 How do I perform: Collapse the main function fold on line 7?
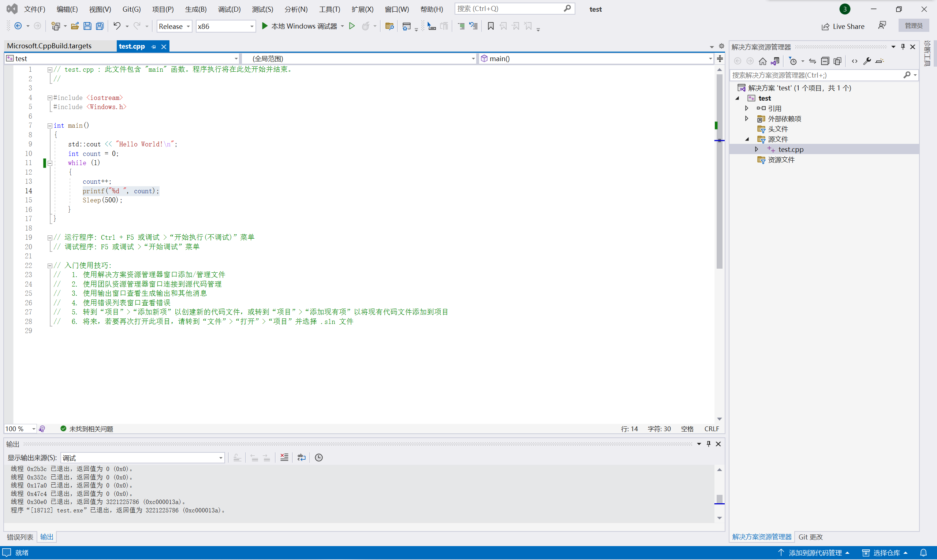(x=50, y=126)
